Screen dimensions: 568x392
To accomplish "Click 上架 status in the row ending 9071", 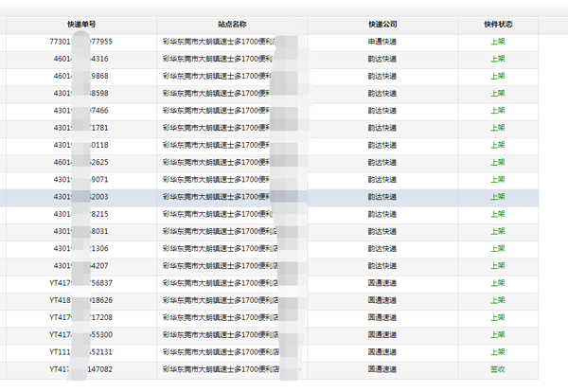I will tap(498, 179).
